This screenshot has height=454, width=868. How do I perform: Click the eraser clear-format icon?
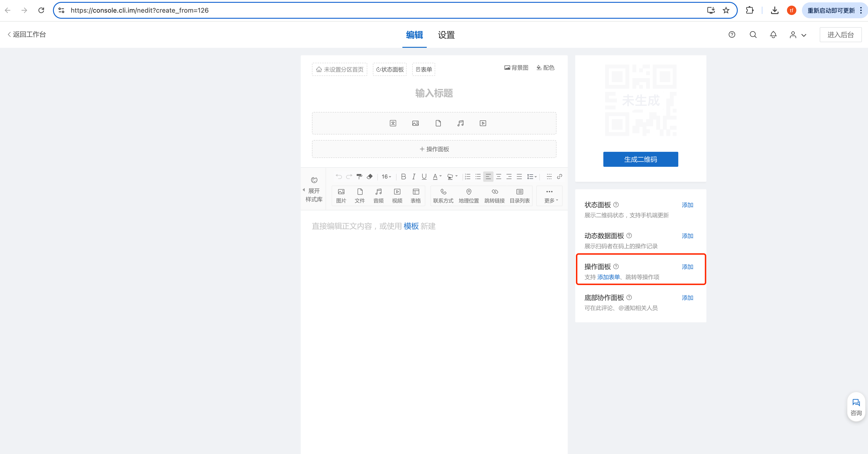[370, 176]
